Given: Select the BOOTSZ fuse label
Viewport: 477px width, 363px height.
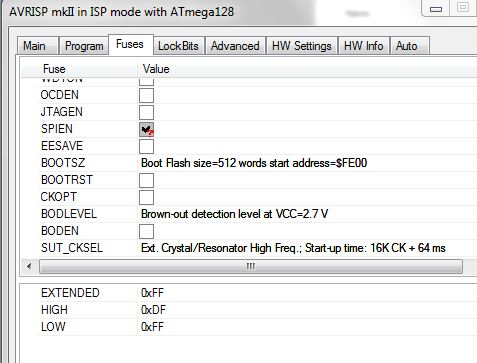Looking at the screenshot, I should 63,163.
